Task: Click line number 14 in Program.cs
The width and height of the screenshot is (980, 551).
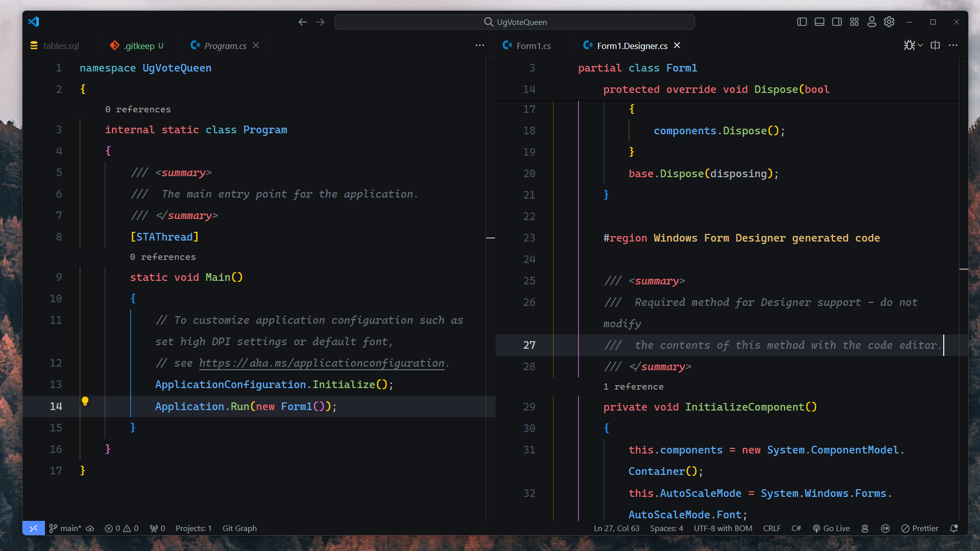Action: pos(56,406)
